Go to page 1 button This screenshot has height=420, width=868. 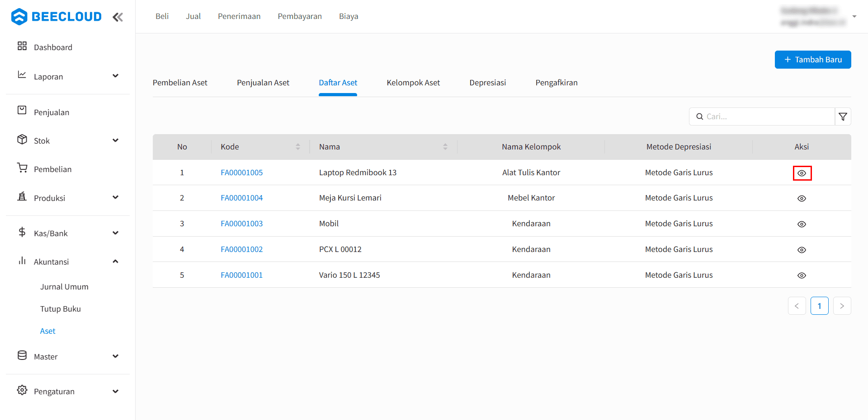click(820, 306)
